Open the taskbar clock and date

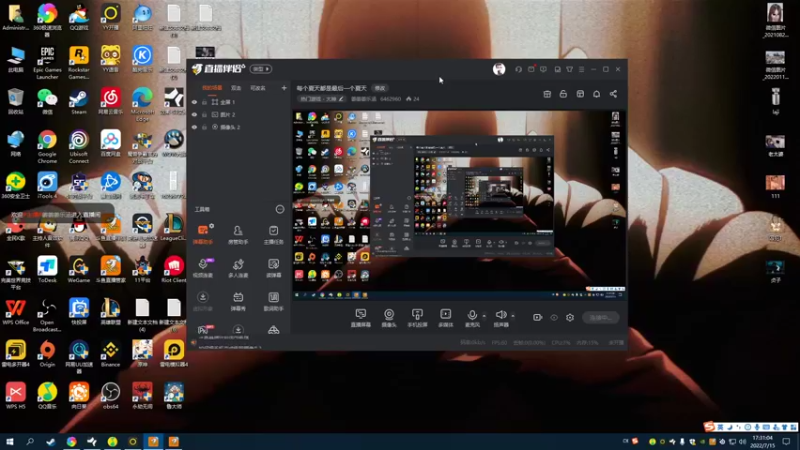pyautogui.click(x=762, y=441)
